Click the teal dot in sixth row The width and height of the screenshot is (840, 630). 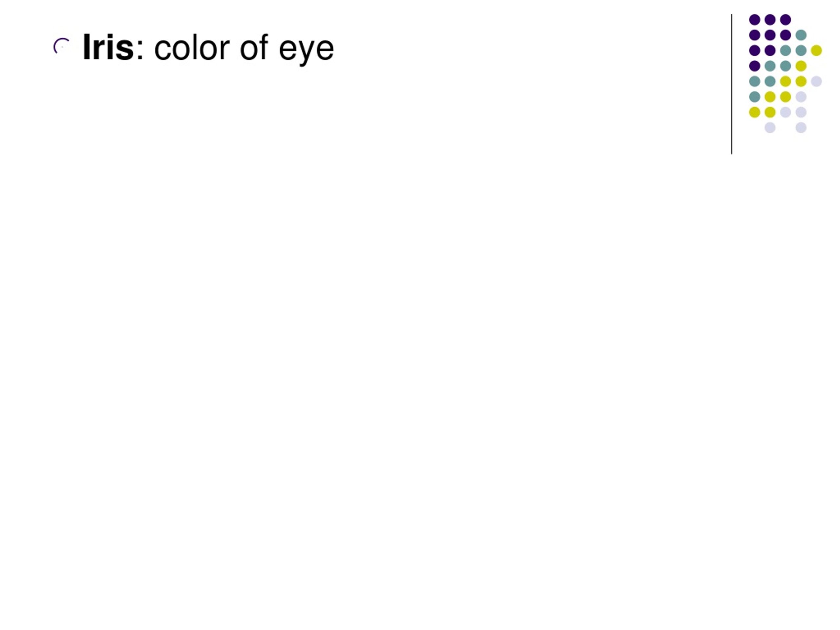point(755,97)
